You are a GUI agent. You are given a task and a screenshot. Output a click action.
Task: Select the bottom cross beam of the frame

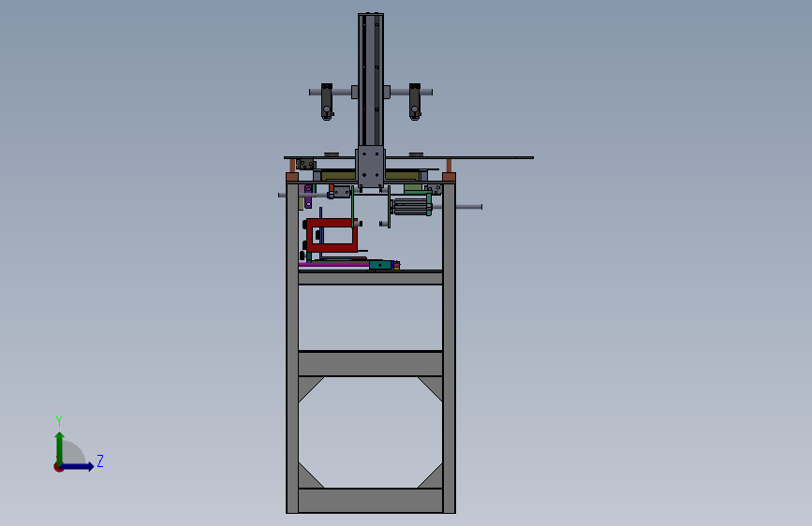(371, 501)
